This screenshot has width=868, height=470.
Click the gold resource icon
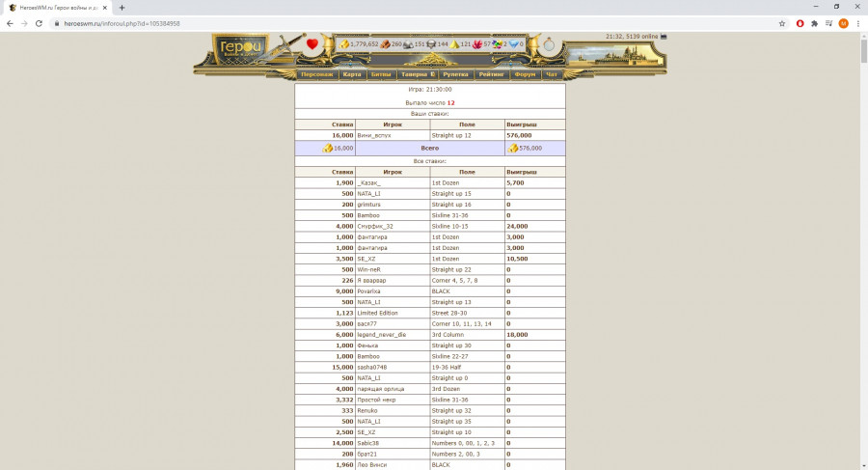[x=343, y=43]
